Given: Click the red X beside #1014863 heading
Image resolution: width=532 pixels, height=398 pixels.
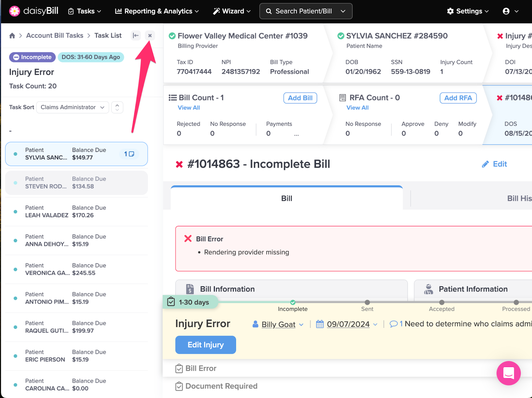Looking at the screenshot, I should pyautogui.click(x=179, y=164).
